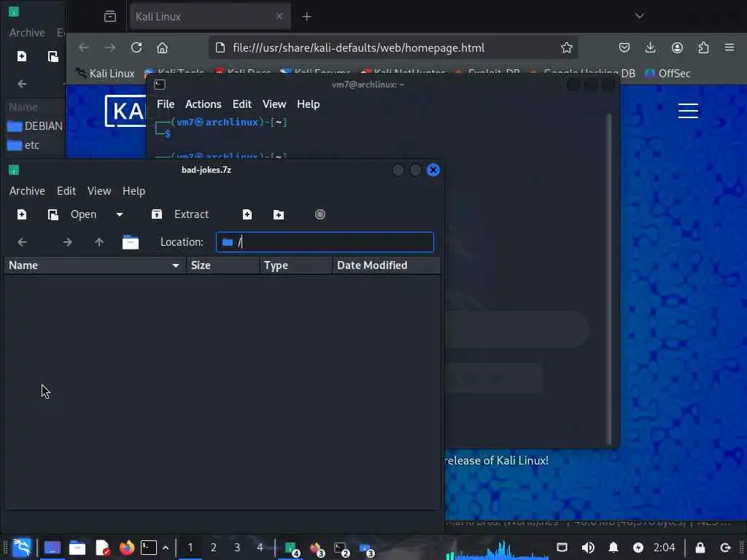Image resolution: width=747 pixels, height=560 pixels.
Task: Open the Firefox application hamburger menu
Action: (x=729, y=47)
